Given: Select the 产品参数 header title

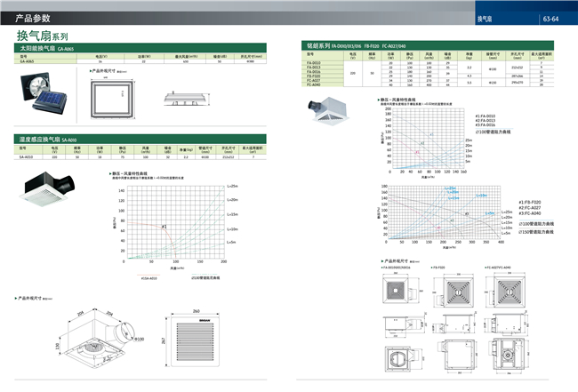Looking at the screenshot, I should (36, 17).
